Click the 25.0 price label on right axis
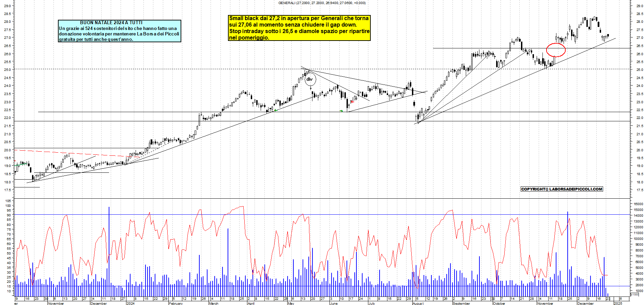This screenshot has width=644, height=305. (640, 70)
